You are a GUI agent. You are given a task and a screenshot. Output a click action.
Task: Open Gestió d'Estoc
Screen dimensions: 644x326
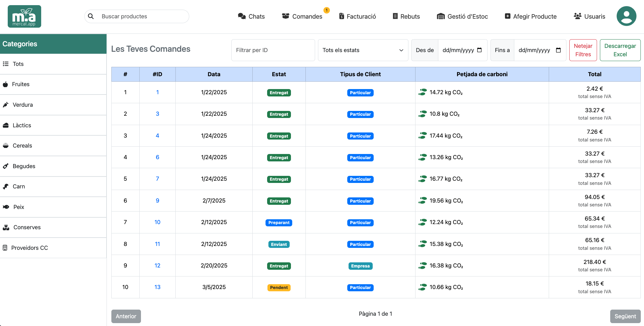click(462, 16)
